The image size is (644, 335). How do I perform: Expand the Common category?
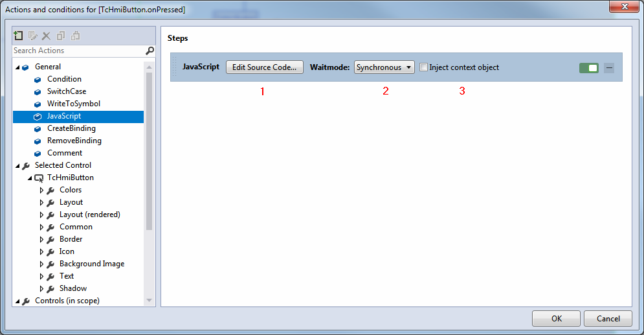click(41, 227)
